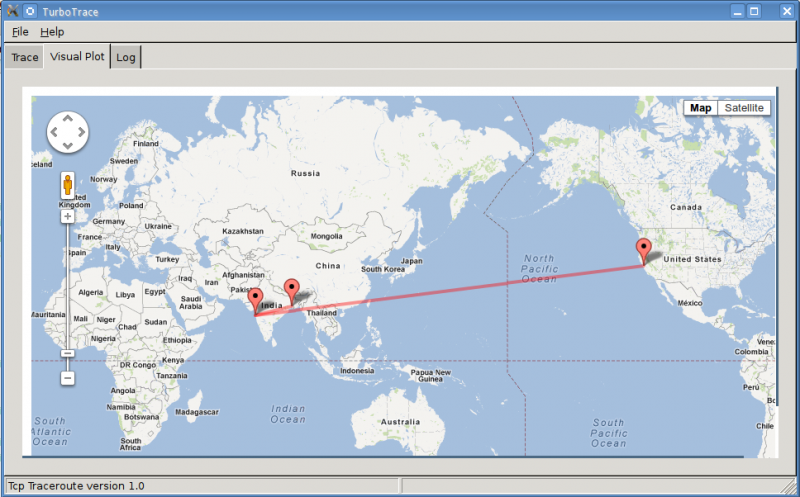This screenshot has height=497, width=800.
Task: Pan the map down with the arrow
Action: 68,145
